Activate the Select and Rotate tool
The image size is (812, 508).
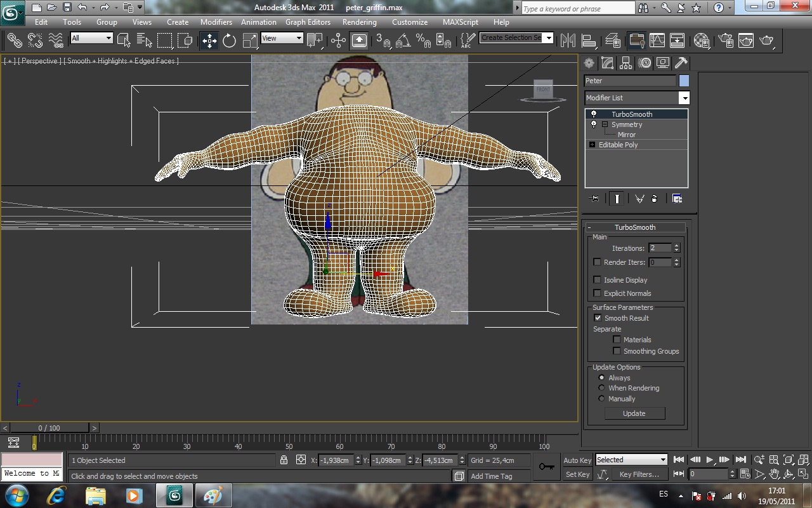coord(230,40)
